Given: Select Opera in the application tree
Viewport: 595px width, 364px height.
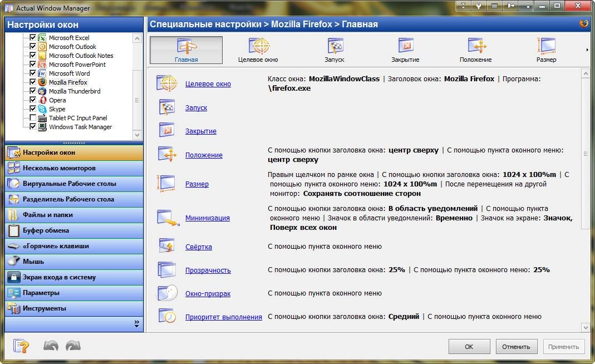Looking at the screenshot, I should pos(57,100).
